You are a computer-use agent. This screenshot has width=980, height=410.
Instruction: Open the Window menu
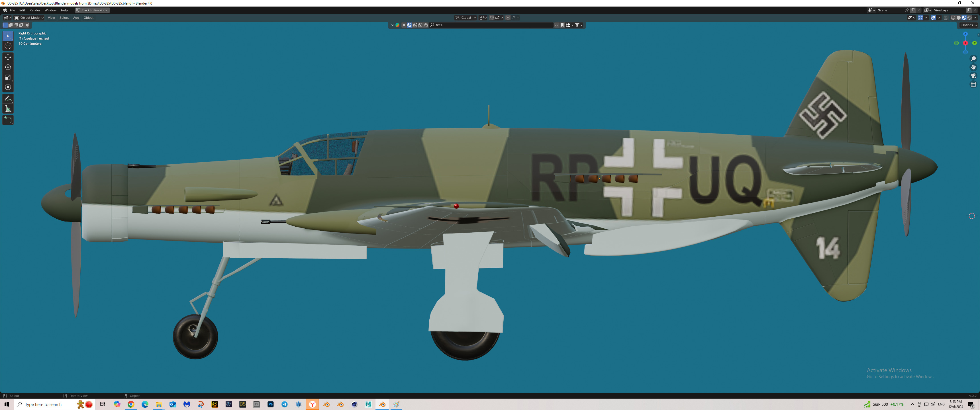tap(50, 10)
